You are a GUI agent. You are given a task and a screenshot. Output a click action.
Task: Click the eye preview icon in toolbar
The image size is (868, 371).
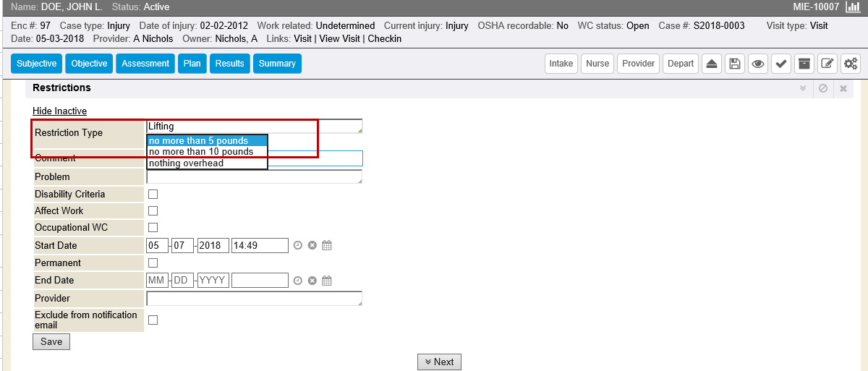757,64
